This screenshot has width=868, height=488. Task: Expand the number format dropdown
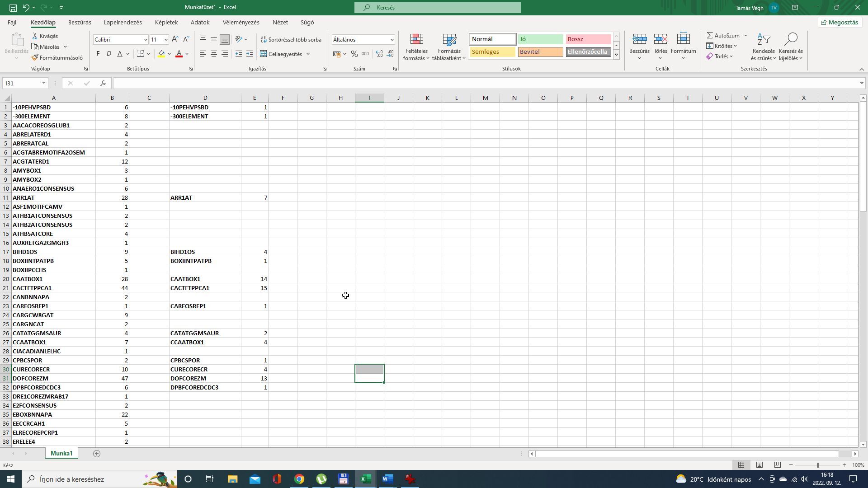[392, 40]
